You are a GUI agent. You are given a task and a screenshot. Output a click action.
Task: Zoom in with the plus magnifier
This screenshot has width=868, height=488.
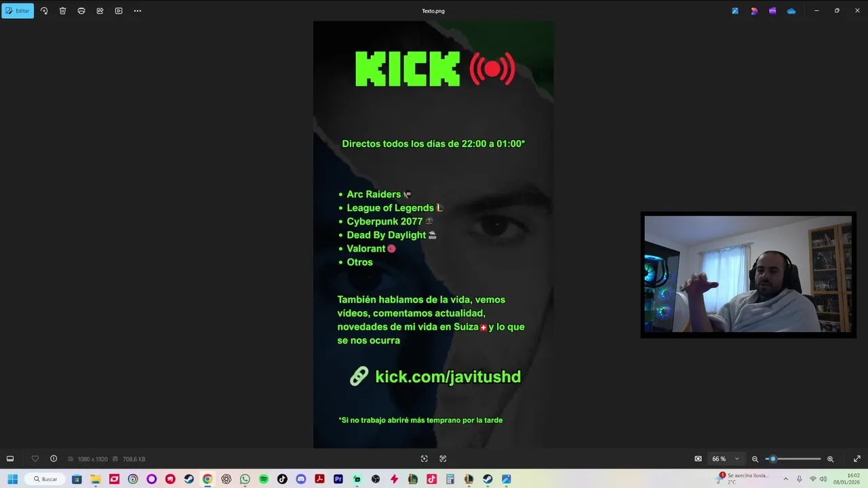pyautogui.click(x=830, y=459)
